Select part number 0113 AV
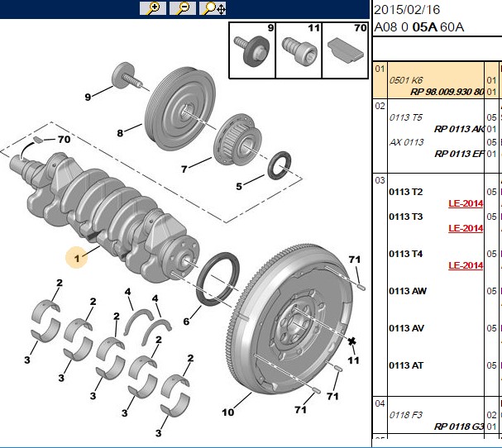Viewport: 502px width, 448px height. click(407, 328)
